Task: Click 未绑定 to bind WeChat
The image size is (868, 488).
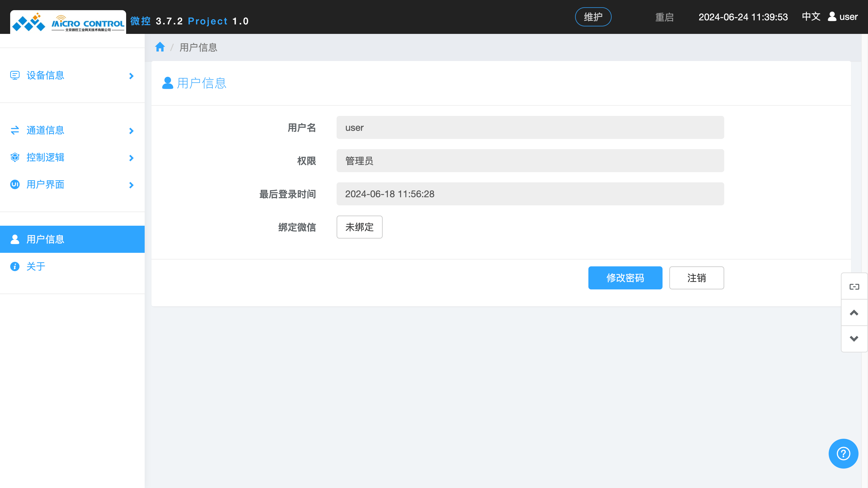Action: 359,227
